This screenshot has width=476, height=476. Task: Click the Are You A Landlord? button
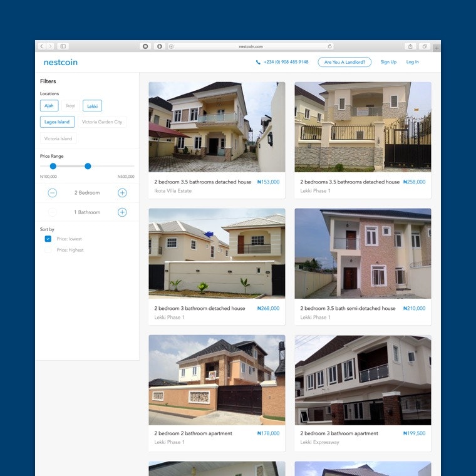coord(344,62)
